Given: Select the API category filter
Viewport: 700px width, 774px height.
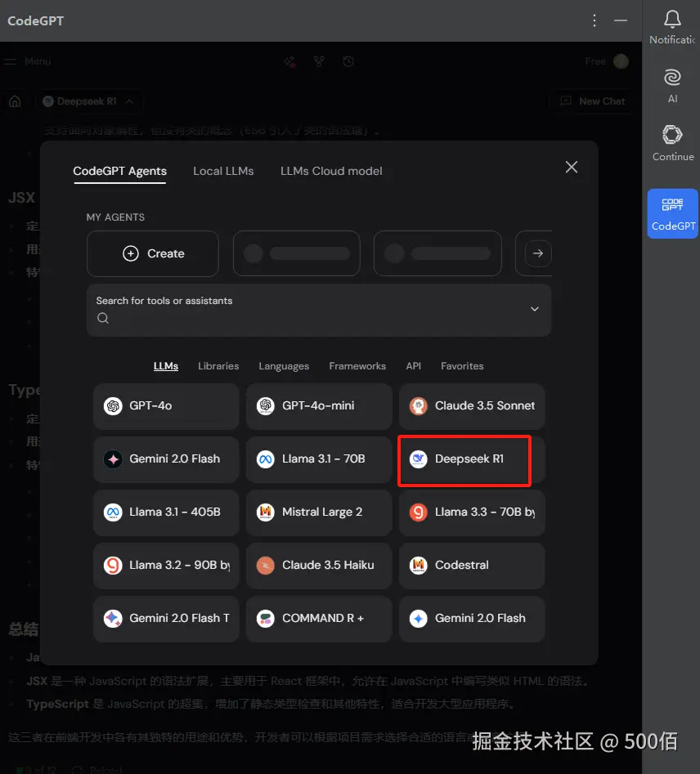Looking at the screenshot, I should point(414,366).
